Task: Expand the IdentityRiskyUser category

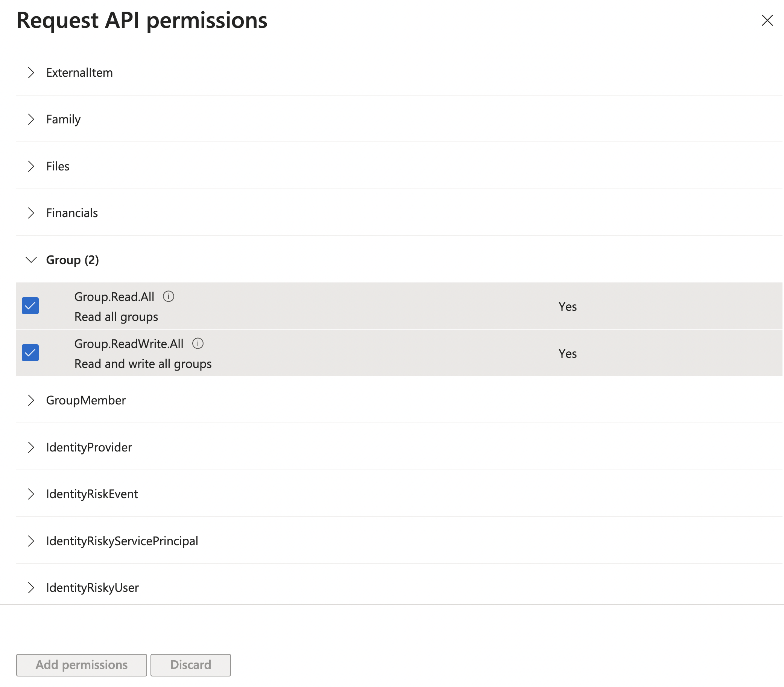Action: [x=31, y=587]
